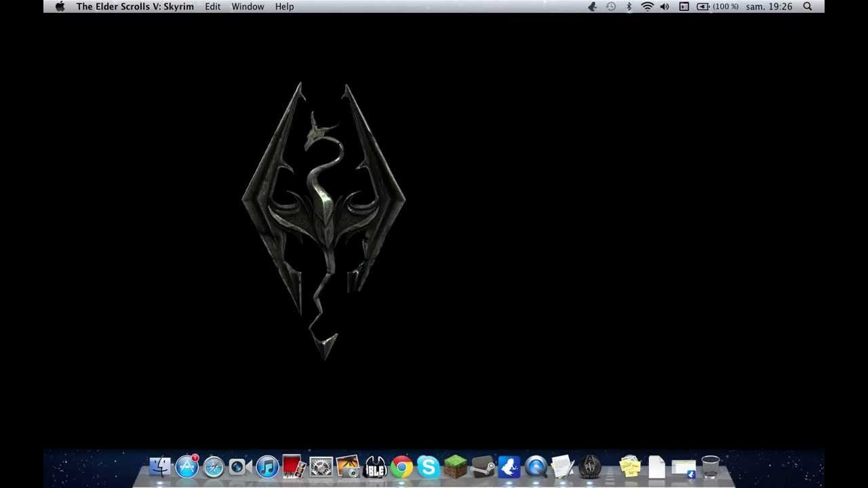Click the sam. 19:26 clock

(x=769, y=6)
